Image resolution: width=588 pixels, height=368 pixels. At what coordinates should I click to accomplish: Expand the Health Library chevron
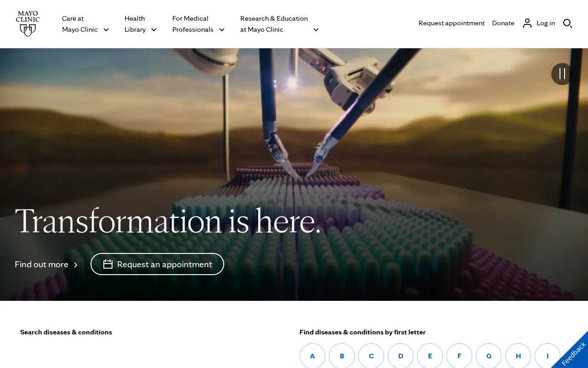coord(154,29)
